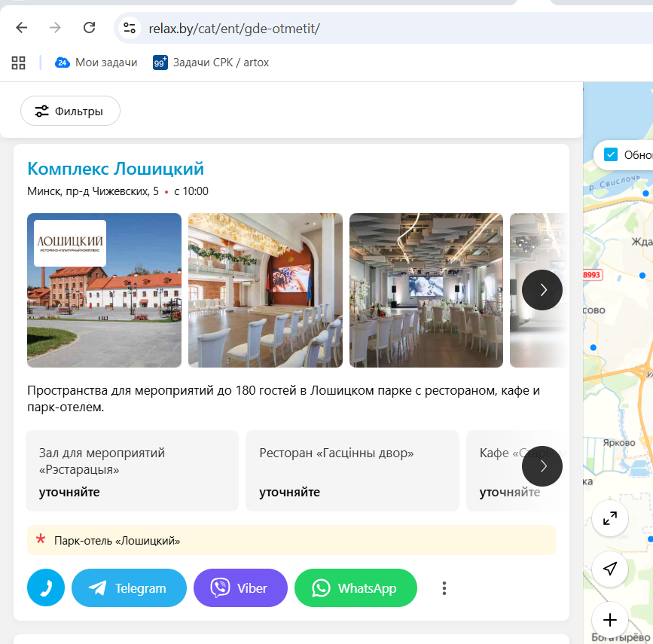Call venue via blue phone icon
Image resolution: width=653 pixels, height=644 pixels.
[46, 588]
